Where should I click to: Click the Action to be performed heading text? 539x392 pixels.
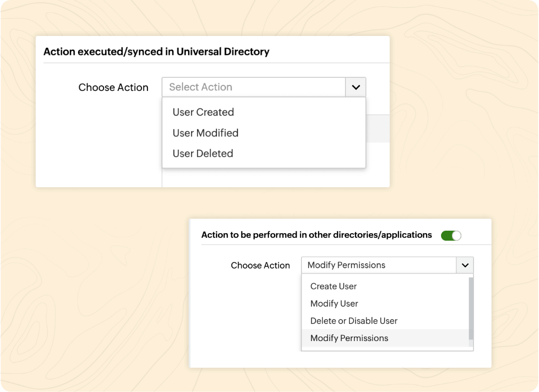point(316,235)
